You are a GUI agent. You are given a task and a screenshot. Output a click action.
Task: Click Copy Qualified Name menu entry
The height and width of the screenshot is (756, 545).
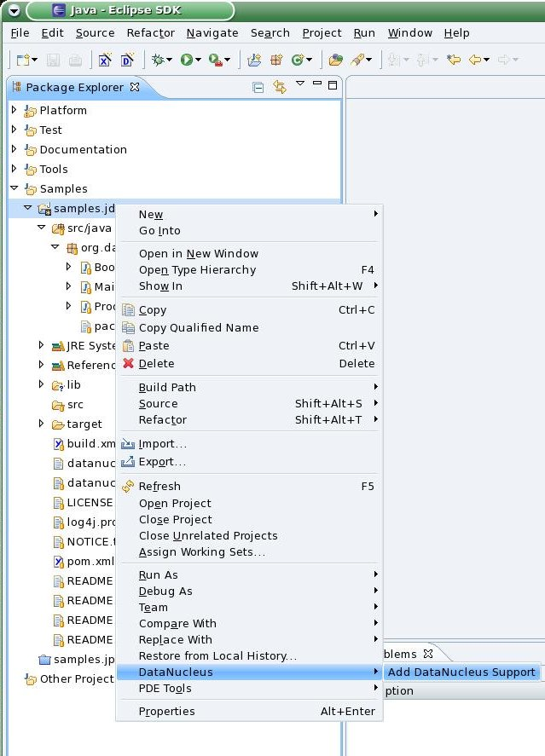(x=249, y=328)
